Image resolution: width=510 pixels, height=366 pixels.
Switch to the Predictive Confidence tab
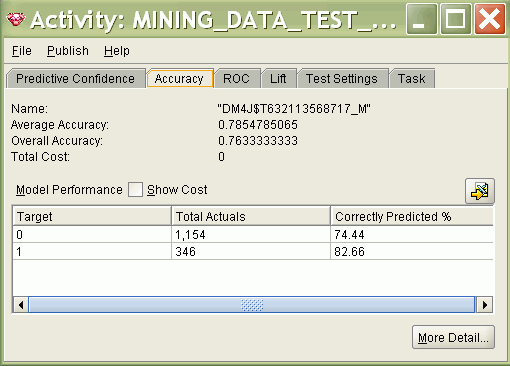76,79
